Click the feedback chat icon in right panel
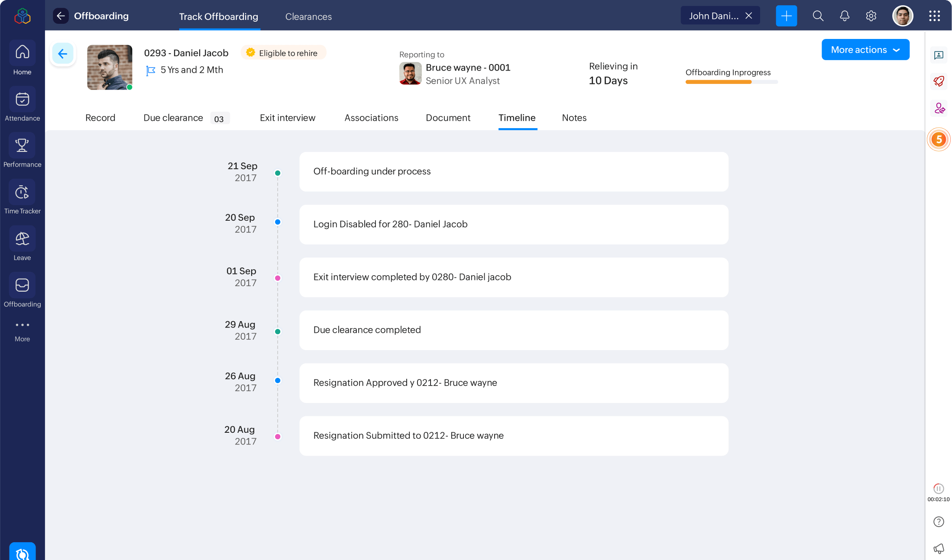Screen dimensions: 952x560 939,55
